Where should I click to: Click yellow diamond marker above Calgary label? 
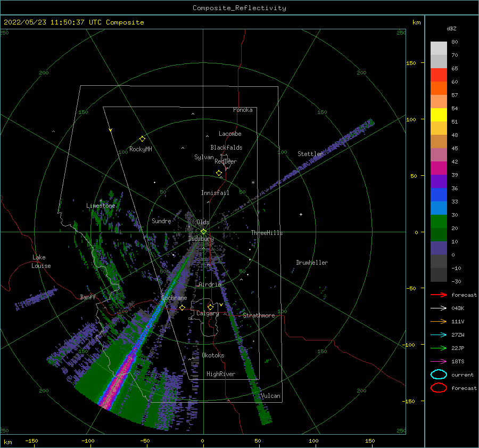click(x=210, y=307)
